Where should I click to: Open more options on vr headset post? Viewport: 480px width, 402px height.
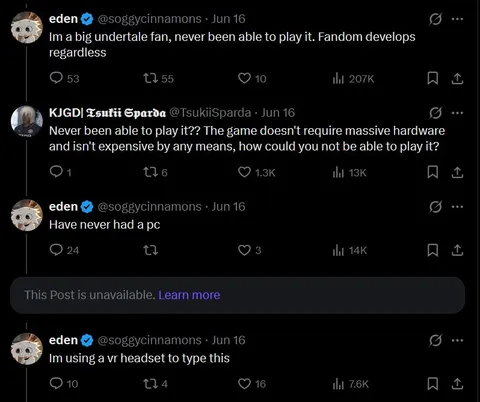click(457, 340)
